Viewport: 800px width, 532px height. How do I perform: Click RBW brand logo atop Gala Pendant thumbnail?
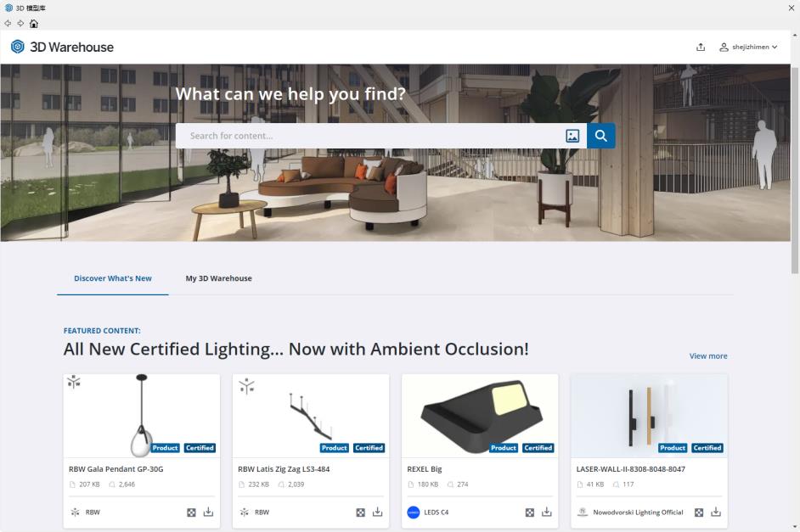tap(74, 382)
